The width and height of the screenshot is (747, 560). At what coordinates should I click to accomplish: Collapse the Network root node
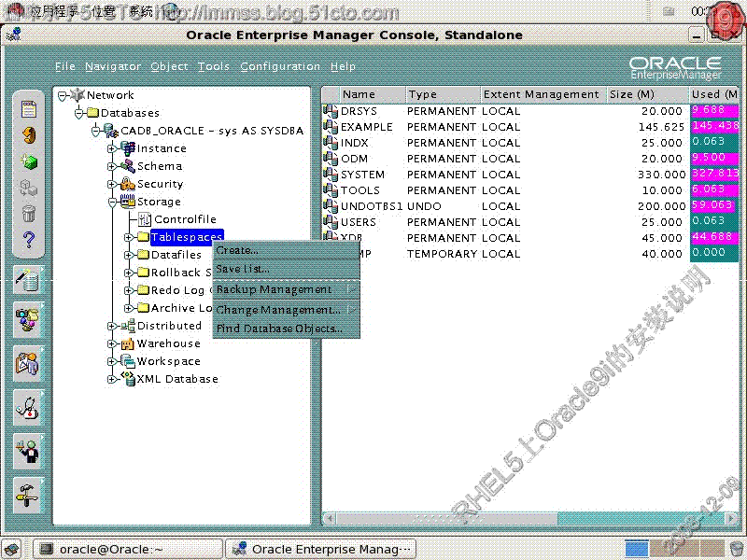(x=63, y=95)
